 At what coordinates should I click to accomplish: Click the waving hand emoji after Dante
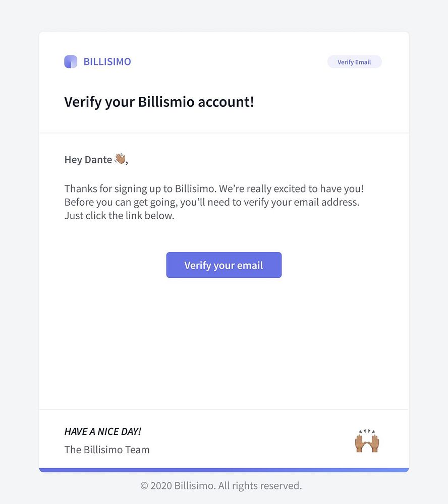tap(120, 158)
